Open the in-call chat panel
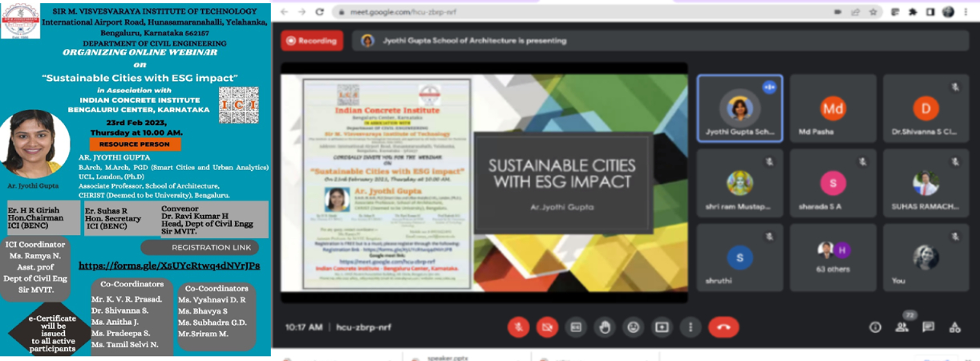 coord(928,327)
